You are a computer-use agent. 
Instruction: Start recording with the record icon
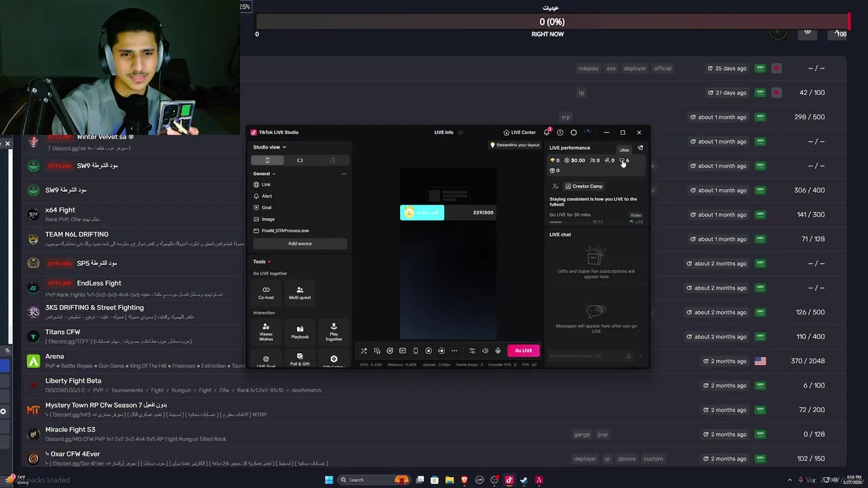[429, 350]
